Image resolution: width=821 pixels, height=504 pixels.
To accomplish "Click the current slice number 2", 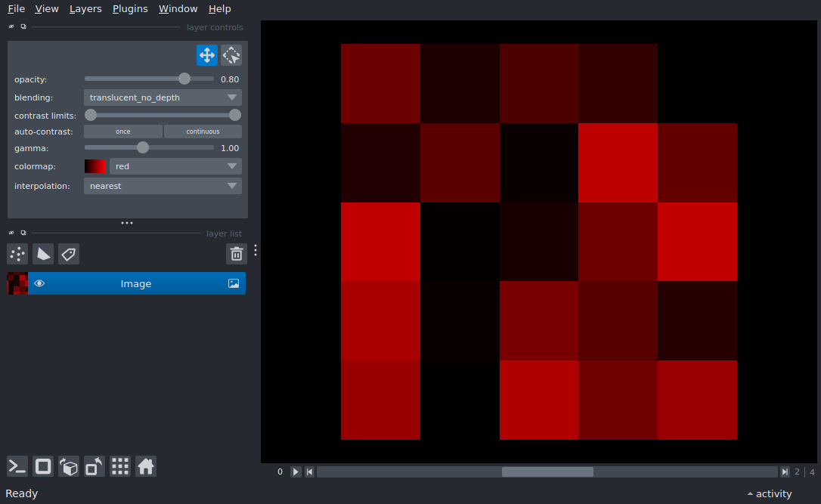I will click(x=797, y=472).
